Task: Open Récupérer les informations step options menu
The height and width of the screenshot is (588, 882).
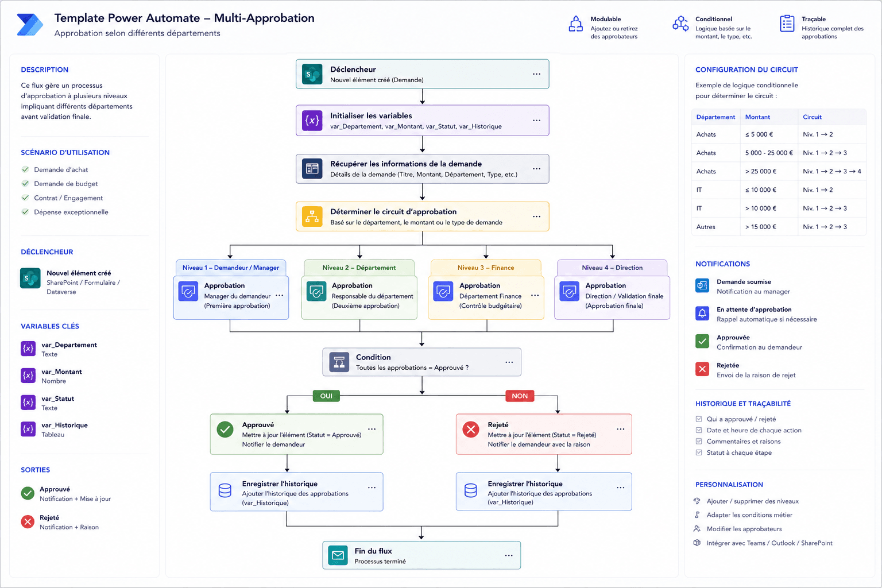Action: click(536, 169)
